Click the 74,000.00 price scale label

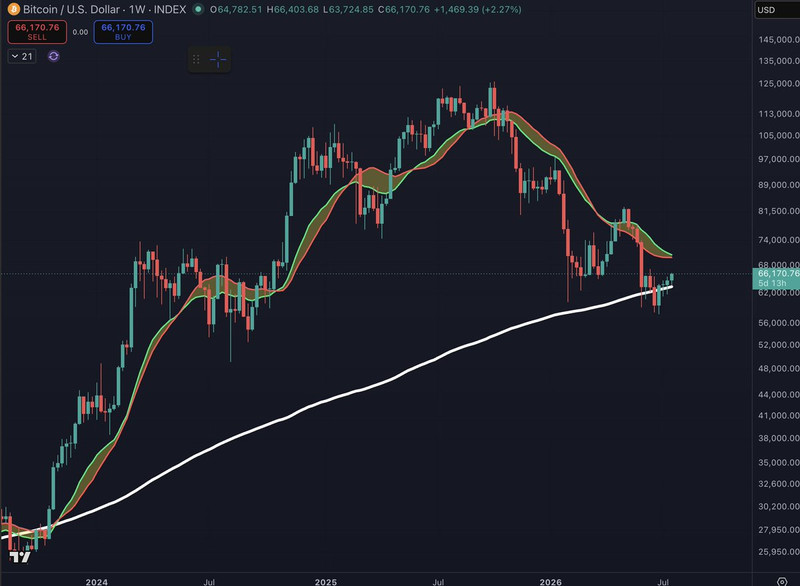point(779,240)
